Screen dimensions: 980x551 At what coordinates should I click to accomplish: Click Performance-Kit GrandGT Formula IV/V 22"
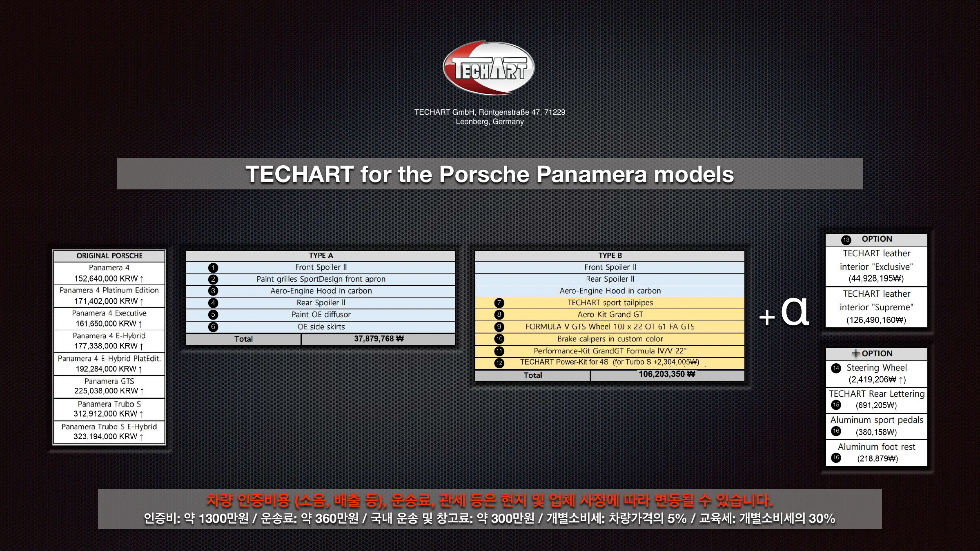pyautogui.click(x=610, y=351)
